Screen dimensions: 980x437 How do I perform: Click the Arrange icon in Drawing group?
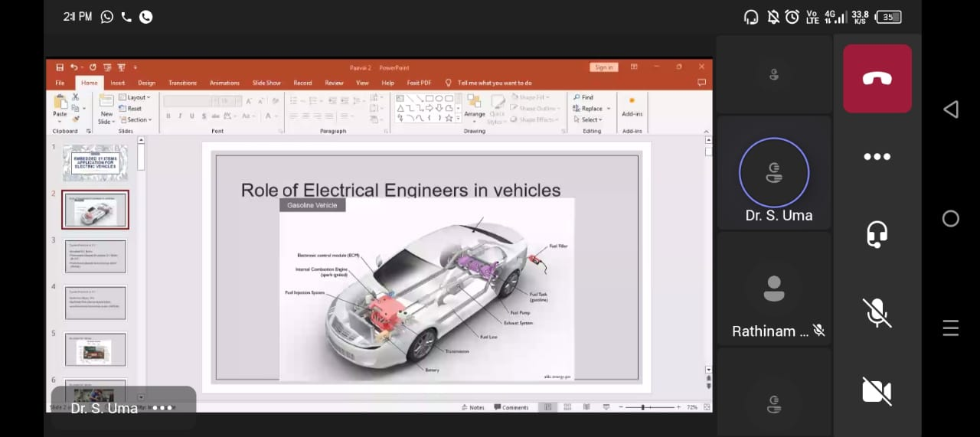point(475,106)
